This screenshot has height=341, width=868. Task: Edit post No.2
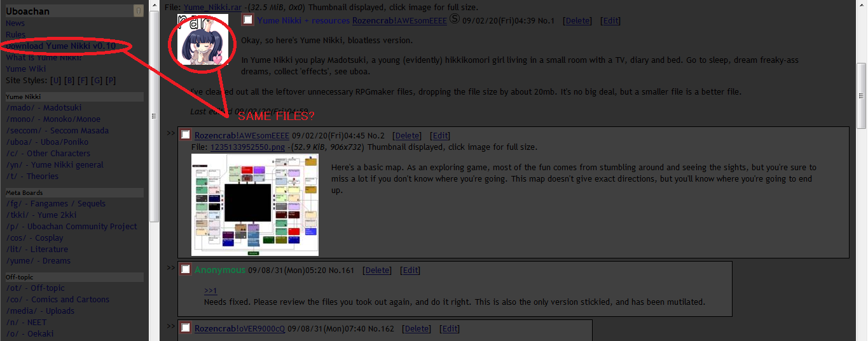point(440,136)
